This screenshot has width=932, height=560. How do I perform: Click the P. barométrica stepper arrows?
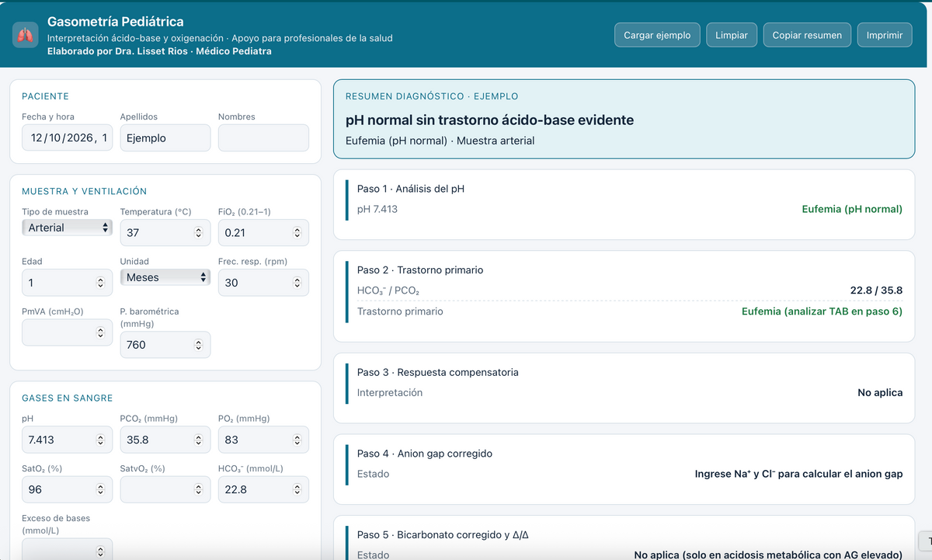coord(198,345)
